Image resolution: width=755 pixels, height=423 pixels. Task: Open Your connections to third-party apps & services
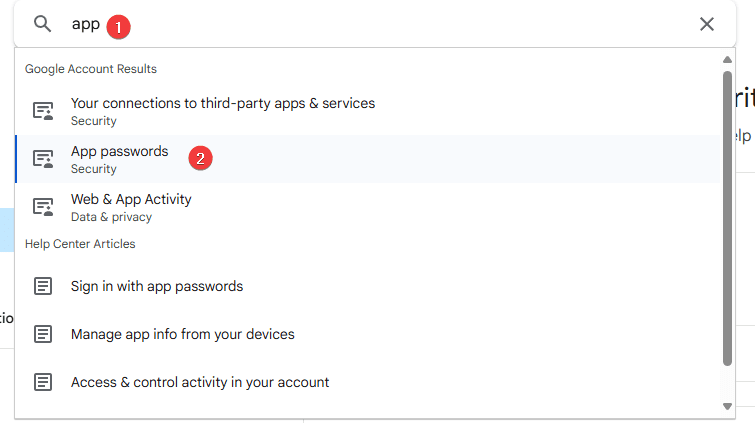(222, 104)
